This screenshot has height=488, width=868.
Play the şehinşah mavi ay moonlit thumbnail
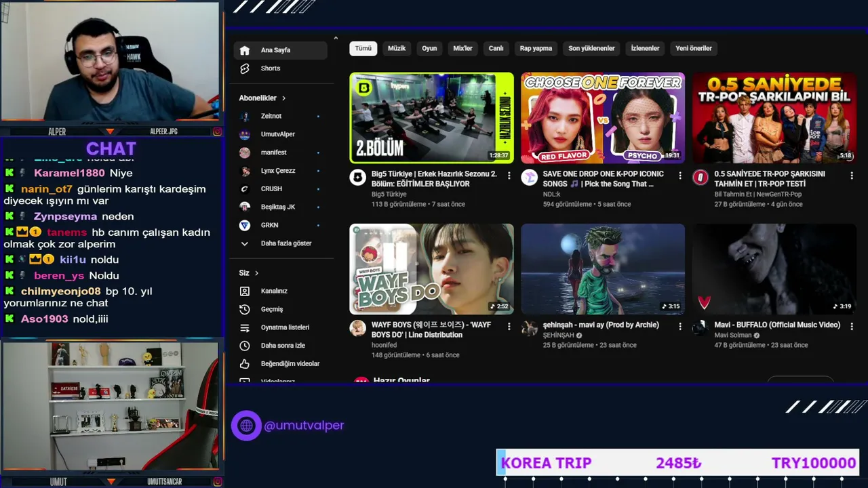tap(603, 269)
